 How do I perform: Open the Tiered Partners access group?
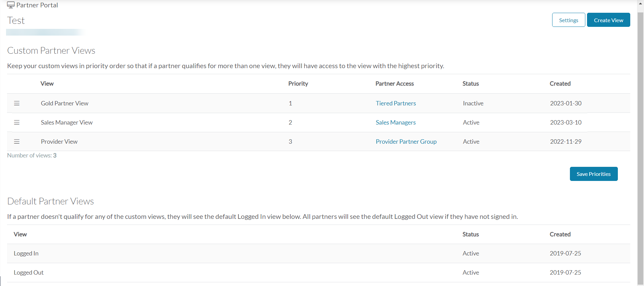396,103
